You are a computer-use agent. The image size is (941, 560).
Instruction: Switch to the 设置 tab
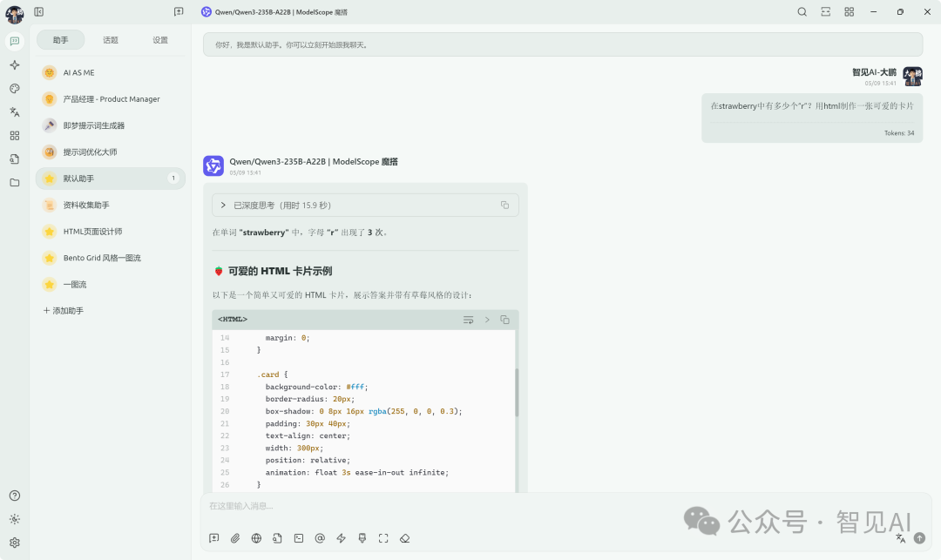coord(160,40)
